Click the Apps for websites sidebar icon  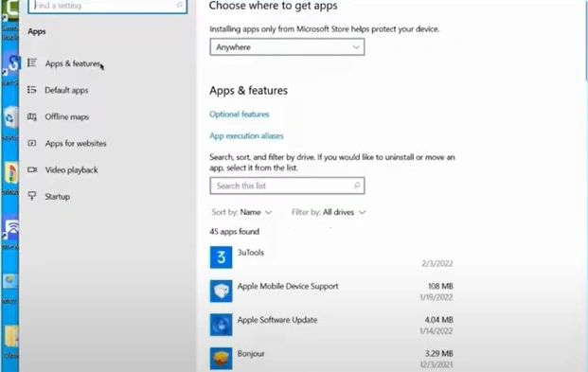[32, 143]
